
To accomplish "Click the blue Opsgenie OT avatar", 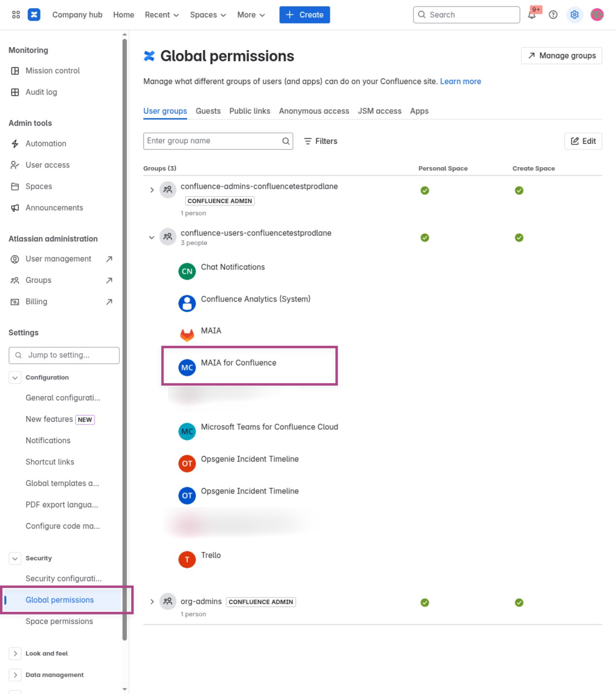I will tap(187, 495).
